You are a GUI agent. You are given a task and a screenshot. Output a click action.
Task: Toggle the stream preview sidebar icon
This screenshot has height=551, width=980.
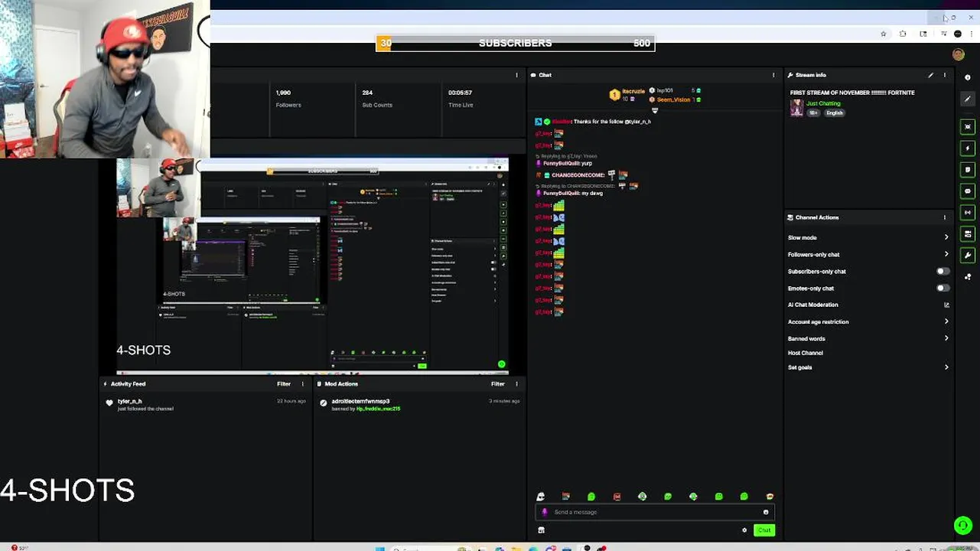(968, 126)
